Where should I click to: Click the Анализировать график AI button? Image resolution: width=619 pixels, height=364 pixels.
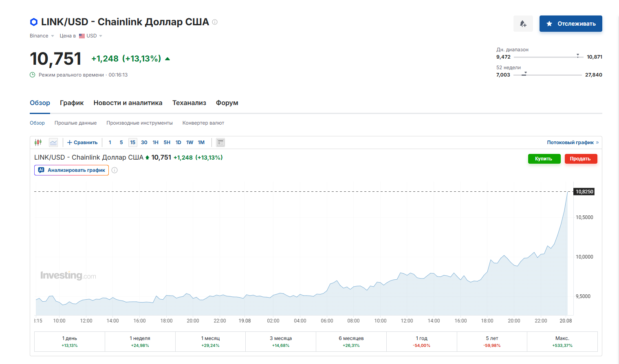[x=71, y=170]
